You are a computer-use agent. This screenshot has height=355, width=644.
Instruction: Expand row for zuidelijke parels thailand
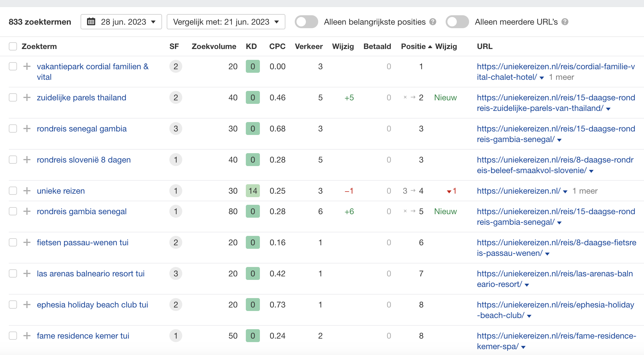pyautogui.click(x=27, y=97)
